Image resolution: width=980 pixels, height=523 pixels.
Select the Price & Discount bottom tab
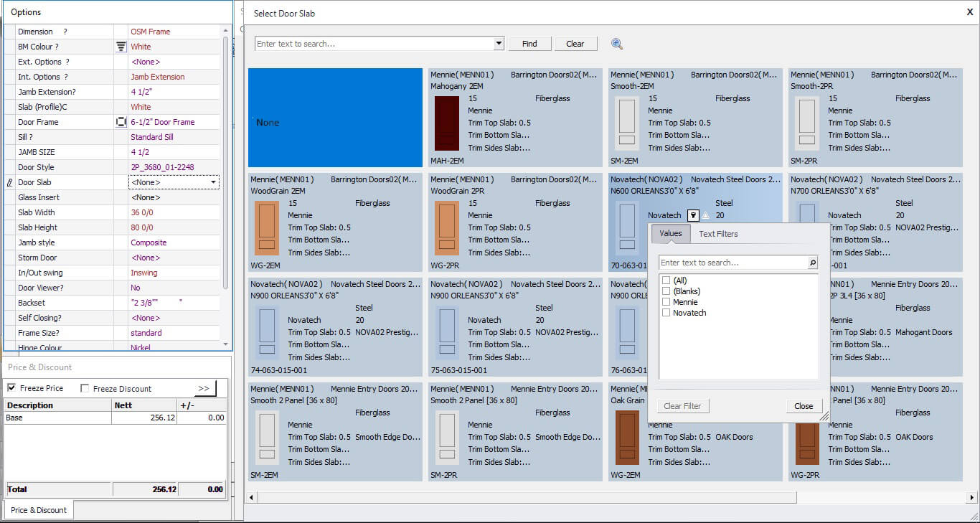[39, 510]
